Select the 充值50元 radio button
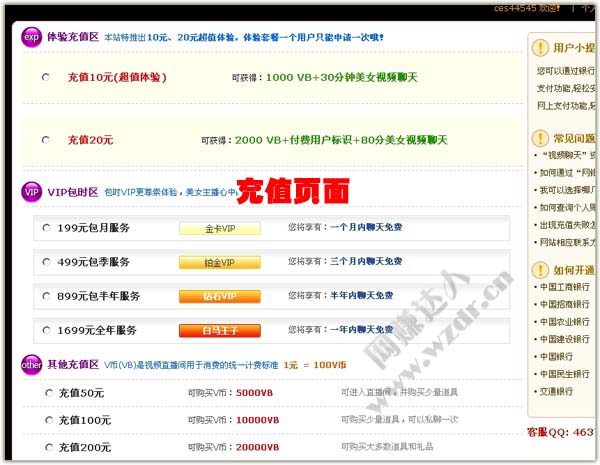600x465 pixels. point(49,393)
